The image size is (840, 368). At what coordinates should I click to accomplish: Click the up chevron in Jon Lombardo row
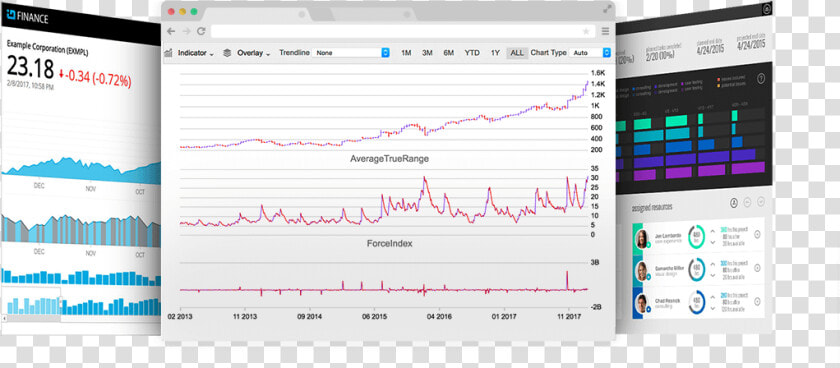[x=713, y=231]
